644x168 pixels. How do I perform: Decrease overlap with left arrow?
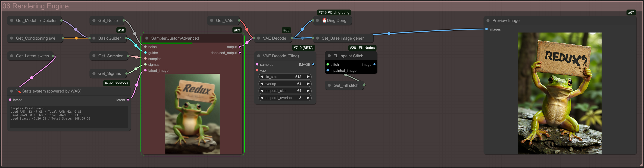pos(262,84)
